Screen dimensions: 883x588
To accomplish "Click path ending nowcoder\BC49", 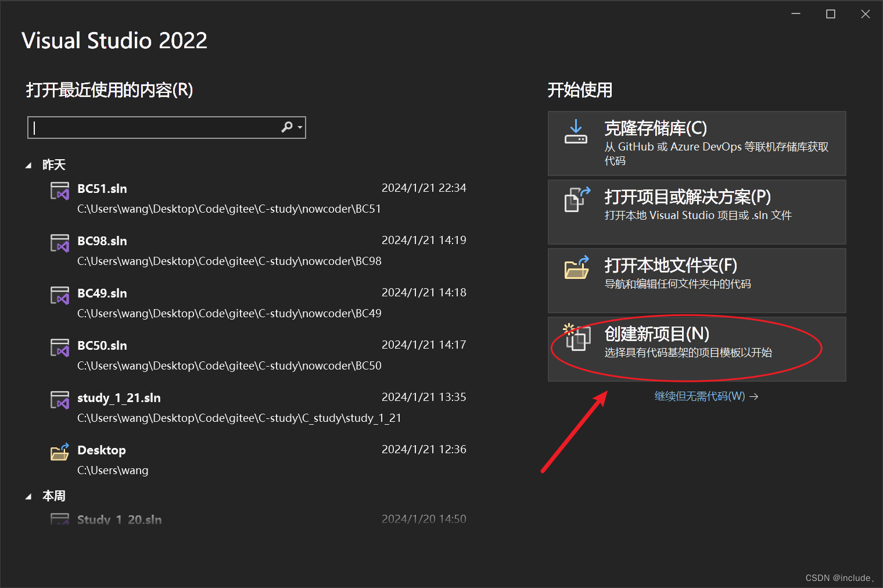I will click(229, 313).
